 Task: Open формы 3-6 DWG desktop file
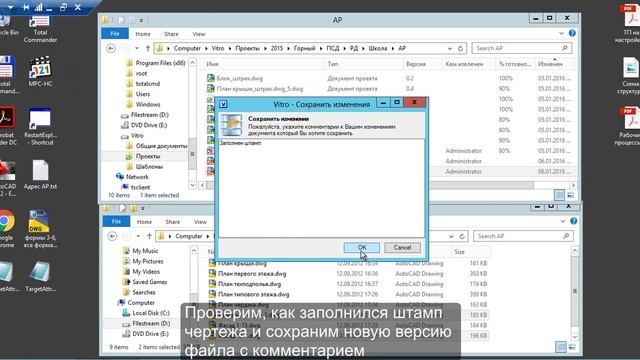[40, 229]
